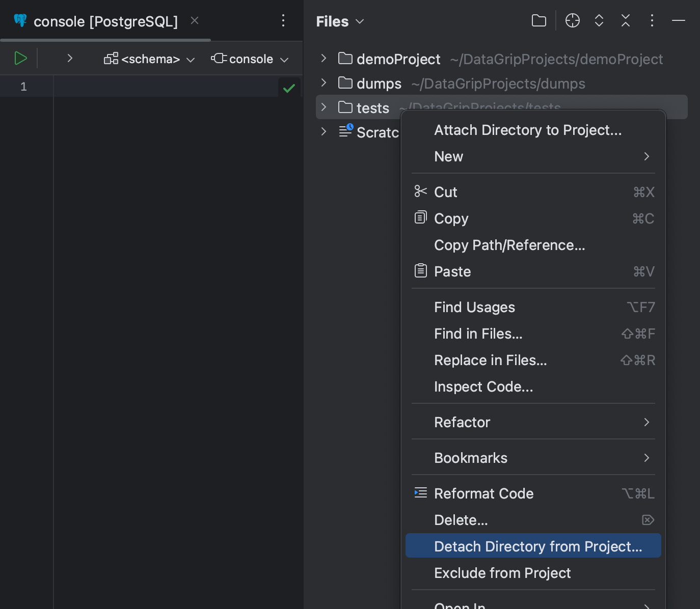
Task: Expand the demoProject tree node
Action: (x=323, y=59)
